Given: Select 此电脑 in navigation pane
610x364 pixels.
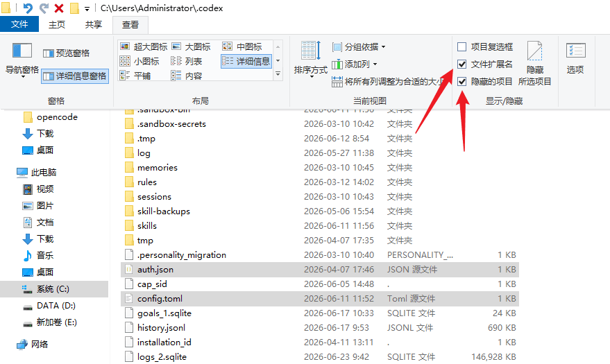Looking at the screenshot, I should (x=44, y=172).
